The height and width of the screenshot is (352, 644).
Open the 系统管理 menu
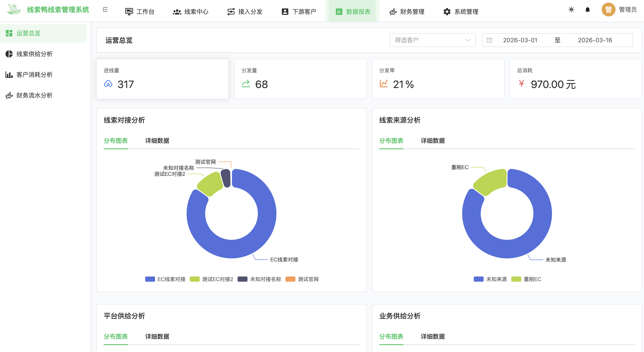461,11
